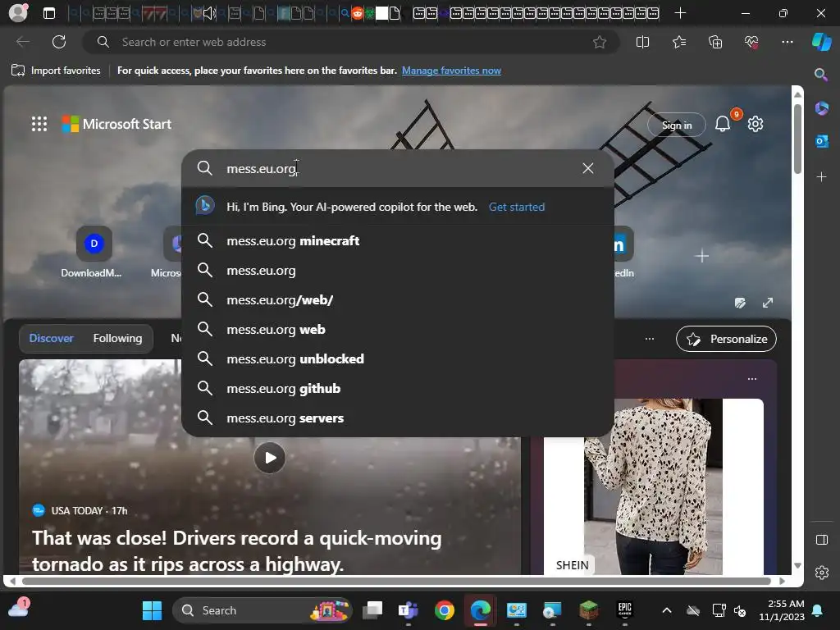Open the page settings gear icon
840x630 pixels.
point(756,125)
